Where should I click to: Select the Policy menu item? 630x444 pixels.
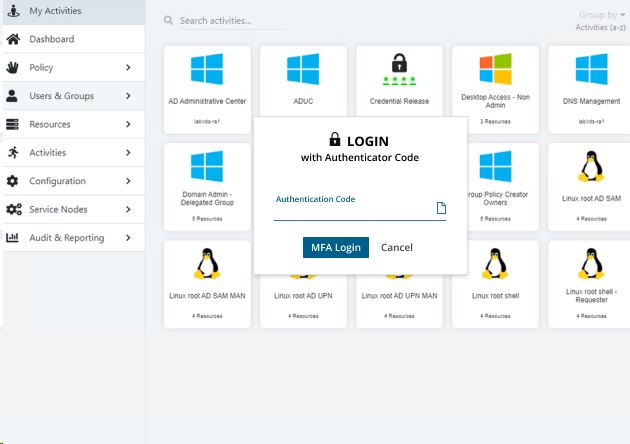point(74,68)
